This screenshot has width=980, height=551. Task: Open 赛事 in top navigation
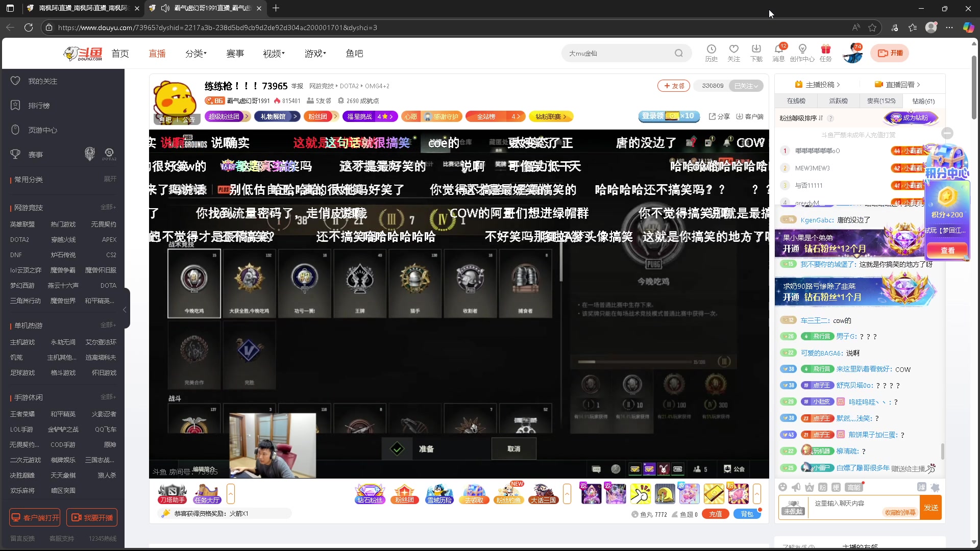tap(235, 54)
